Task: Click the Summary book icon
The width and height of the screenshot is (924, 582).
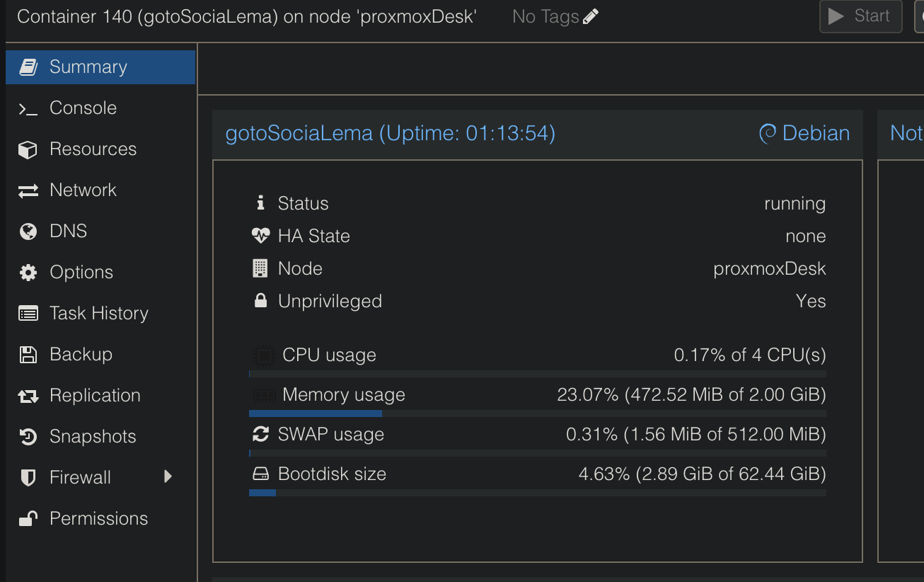Action: (x=28, y=67)
